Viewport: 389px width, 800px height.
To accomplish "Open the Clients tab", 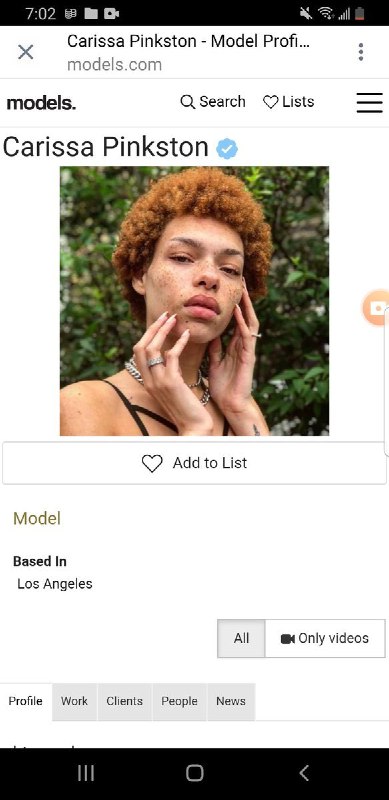I will [125, 702].
